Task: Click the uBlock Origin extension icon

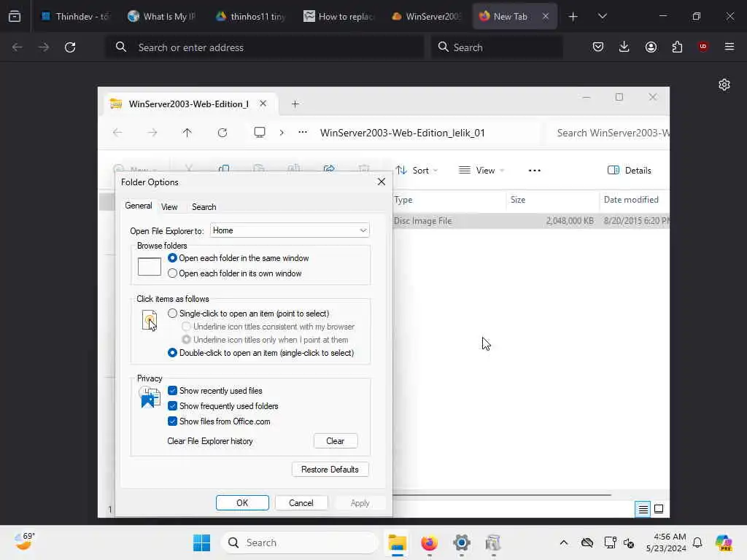Action: [703, 47]
